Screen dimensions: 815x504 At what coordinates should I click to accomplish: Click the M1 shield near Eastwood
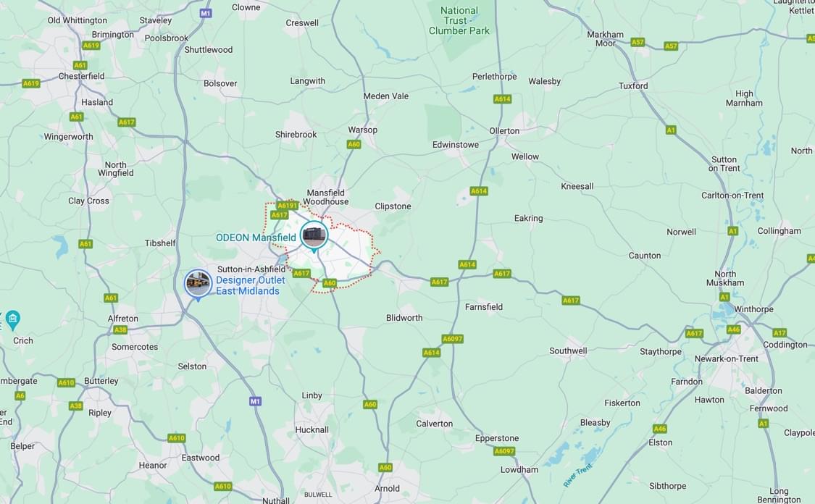click(x=255, y=401)
